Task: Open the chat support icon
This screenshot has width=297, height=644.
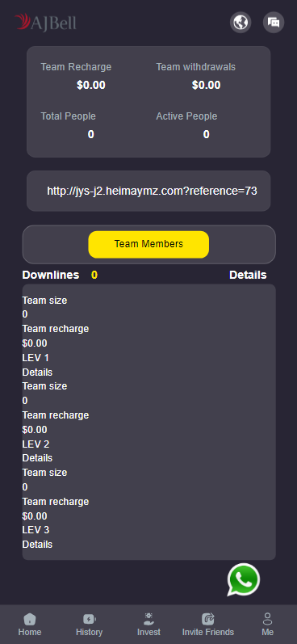Action: [x=274, y=22]
